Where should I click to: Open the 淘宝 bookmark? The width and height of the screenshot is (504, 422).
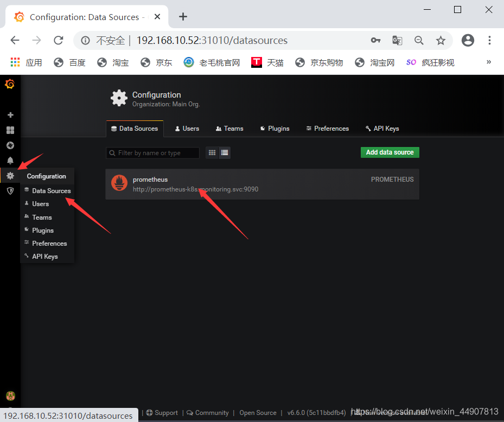[x=113, y=62]
